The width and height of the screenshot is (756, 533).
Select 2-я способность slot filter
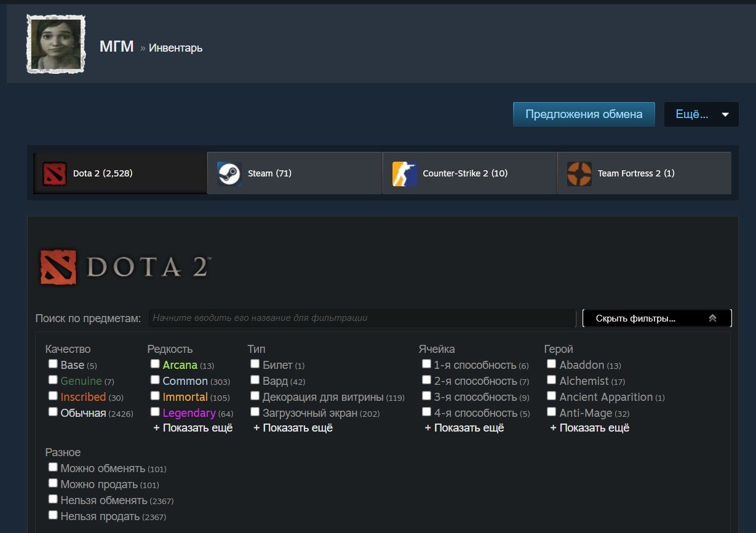(x=426, y=380)
